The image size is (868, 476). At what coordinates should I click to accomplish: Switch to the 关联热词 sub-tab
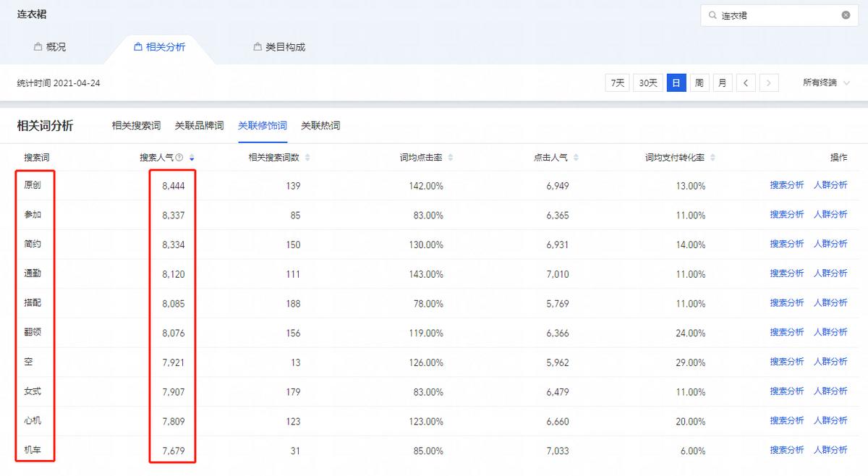pyautogui.click(x=321, y=124)
